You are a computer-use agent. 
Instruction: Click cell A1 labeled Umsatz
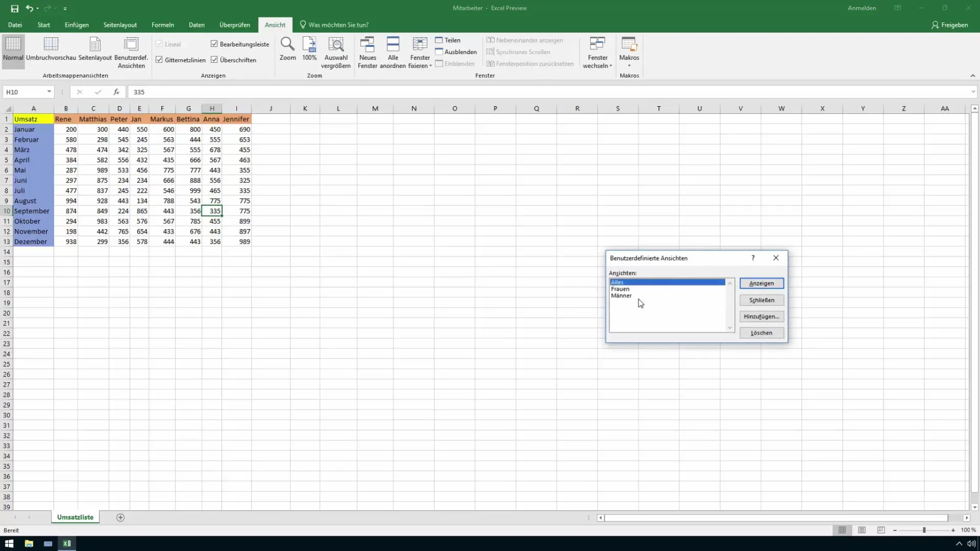pyautogui.click(x=33, y=119)
